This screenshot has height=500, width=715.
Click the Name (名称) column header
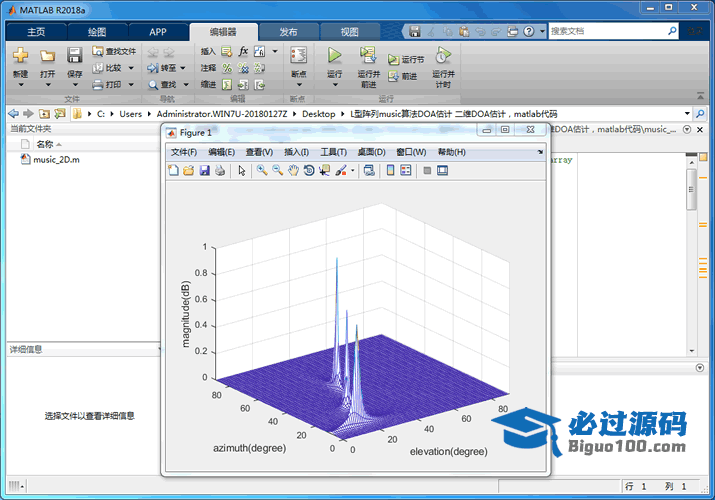pyautogui.click(x=45, y=144)
